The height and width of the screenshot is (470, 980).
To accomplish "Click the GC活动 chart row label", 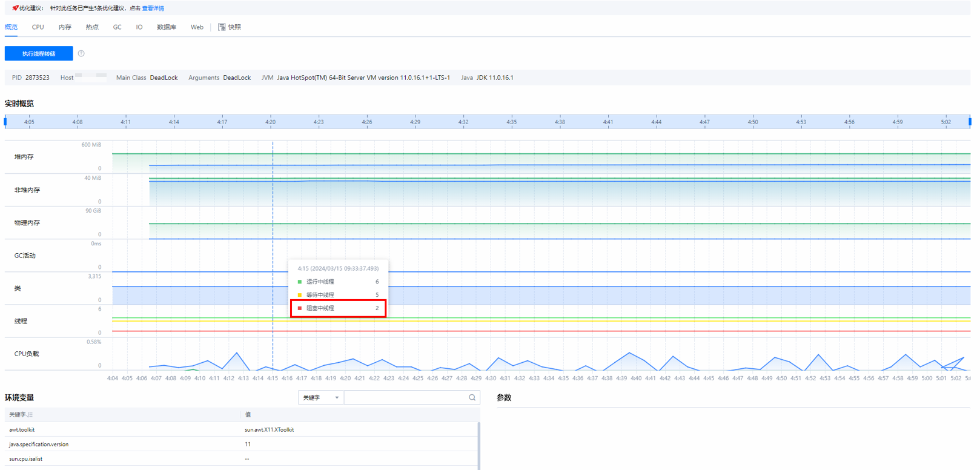I will tap(25, 256).
